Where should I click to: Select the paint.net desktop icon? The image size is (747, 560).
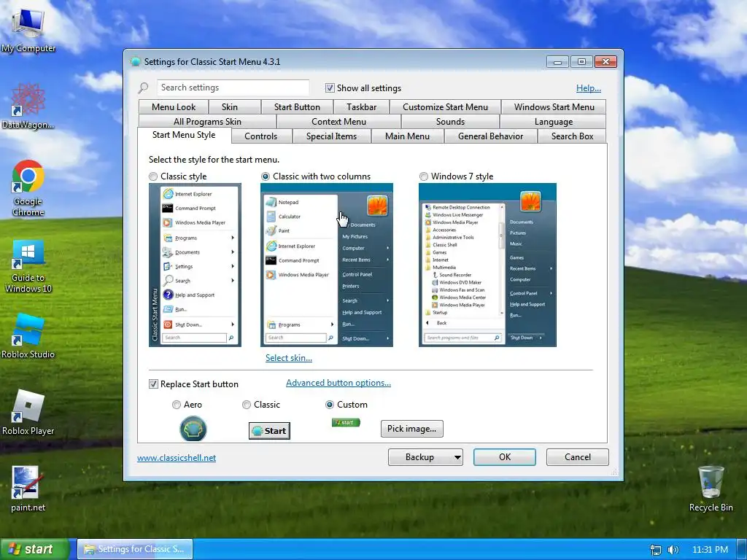pyautogui.click(x=28, y=489)
